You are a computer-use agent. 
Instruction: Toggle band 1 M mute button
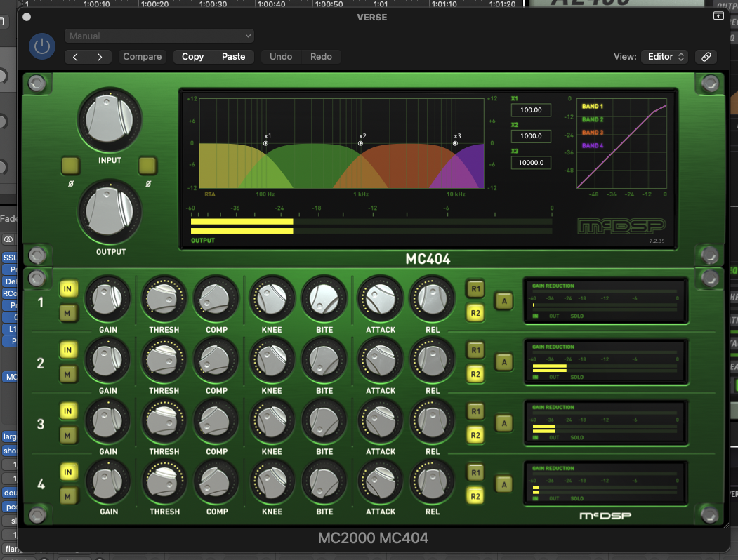click(x=68, y=313)
